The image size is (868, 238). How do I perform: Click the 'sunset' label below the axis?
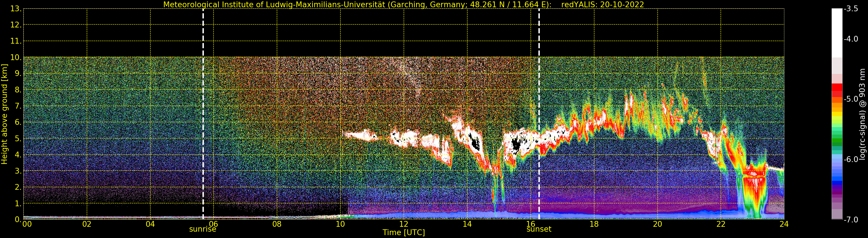click(x=539, y=229)
